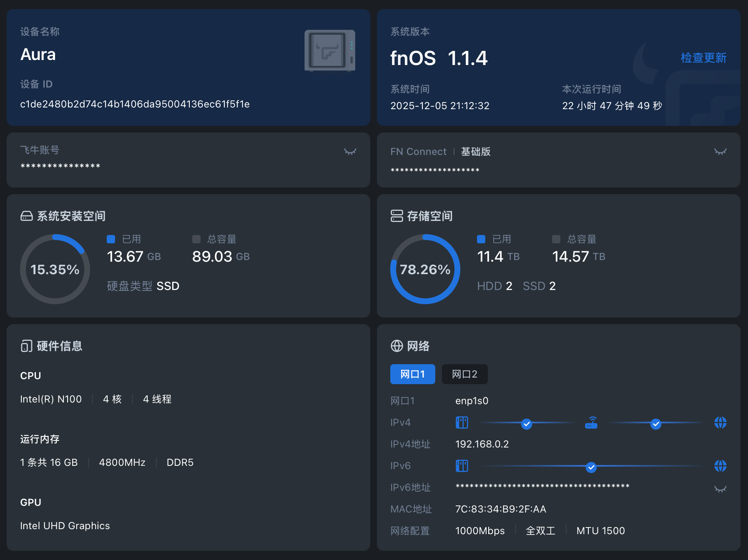Click the NAS device image next to Aura
The image size is (748, 560).
329,50
